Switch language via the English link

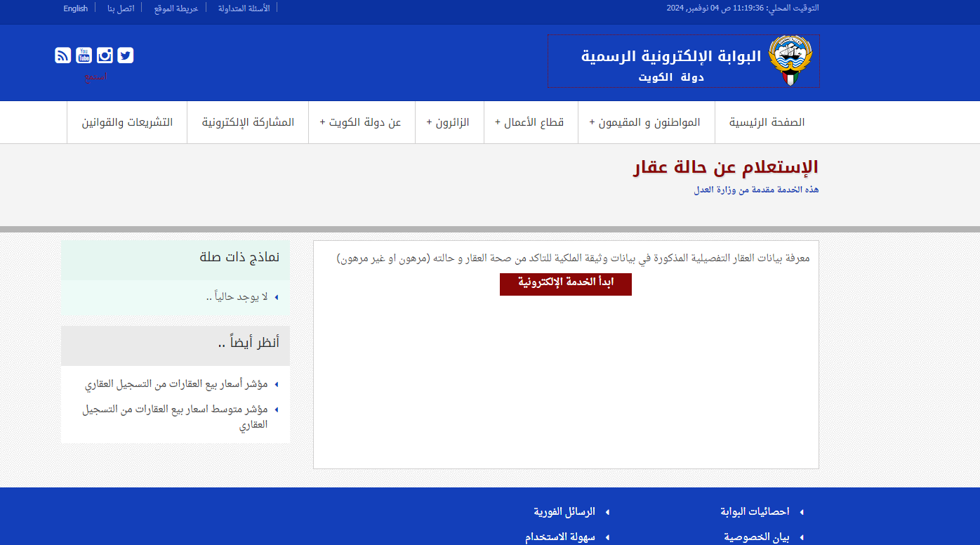76,8
